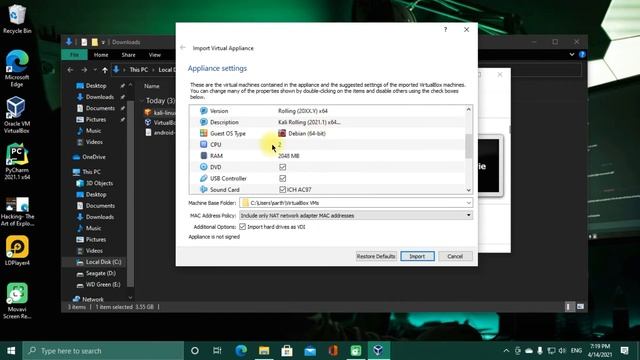640x360 pixels.
Task: Click the help question mark in dialog
Action: pyautogui.click(x=445, y=29)
